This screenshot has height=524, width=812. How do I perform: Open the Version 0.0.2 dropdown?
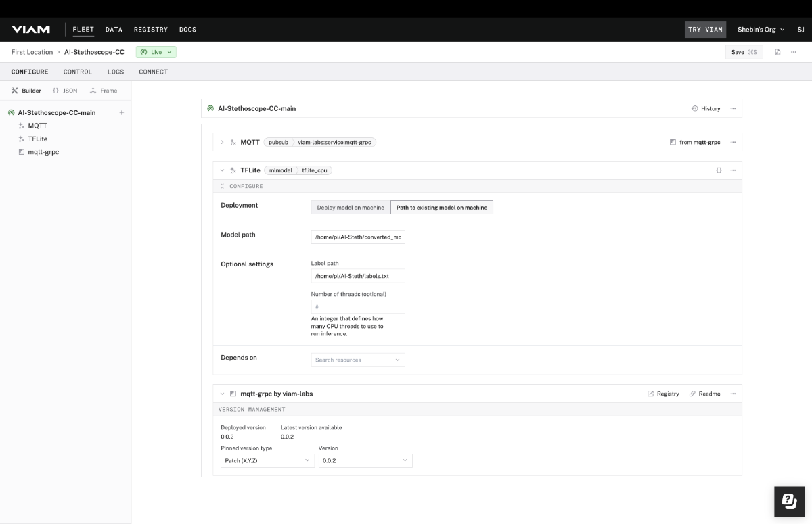point(365,460)
